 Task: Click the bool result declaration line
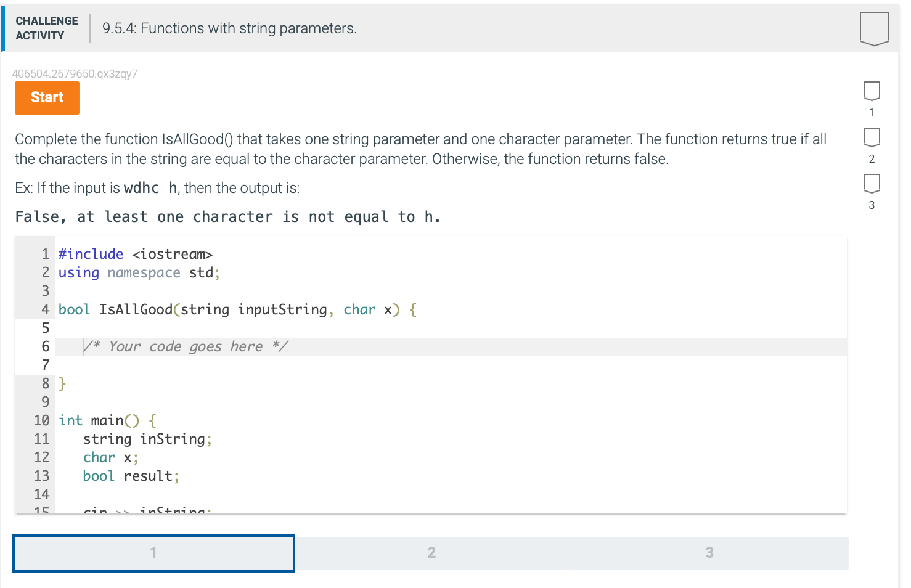click(x=130, y=476)
